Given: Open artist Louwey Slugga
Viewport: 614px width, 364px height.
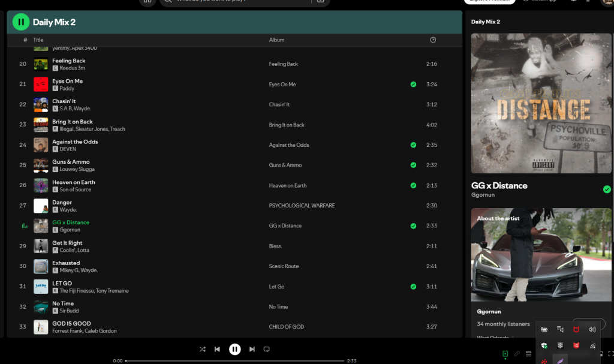Looking at the screenshot, I should 77,169.
